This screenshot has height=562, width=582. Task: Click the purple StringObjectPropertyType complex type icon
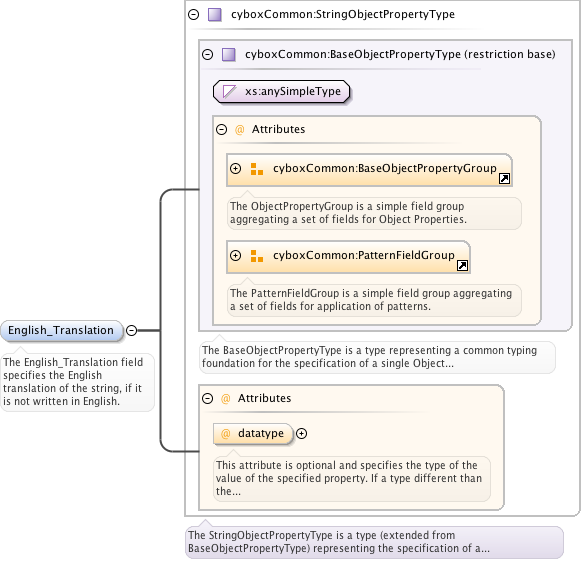215,14
